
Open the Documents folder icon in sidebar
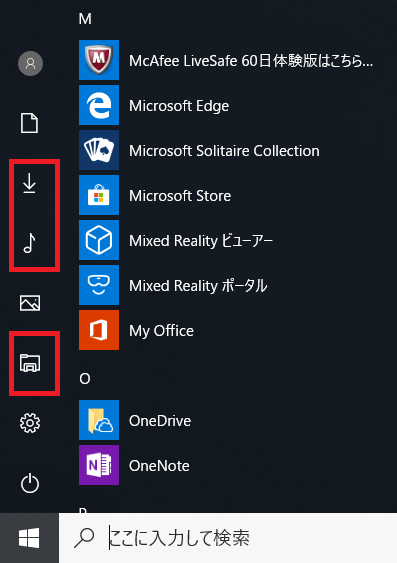coord(29,123)
